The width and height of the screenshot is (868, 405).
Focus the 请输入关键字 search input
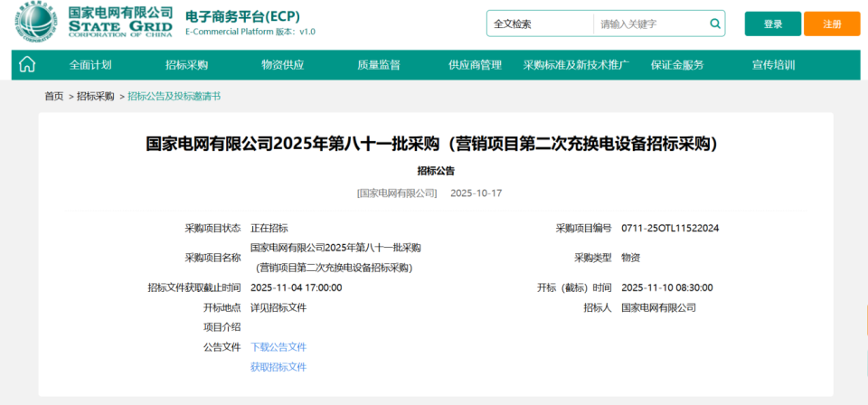click(x=650, y=24)
